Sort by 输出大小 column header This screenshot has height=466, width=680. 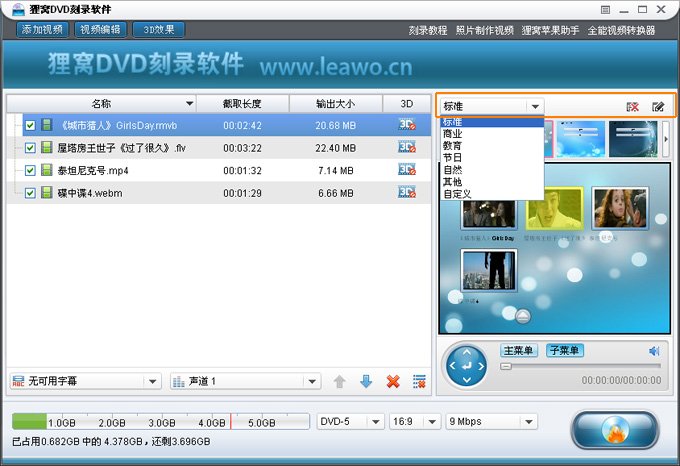[335, 104]
